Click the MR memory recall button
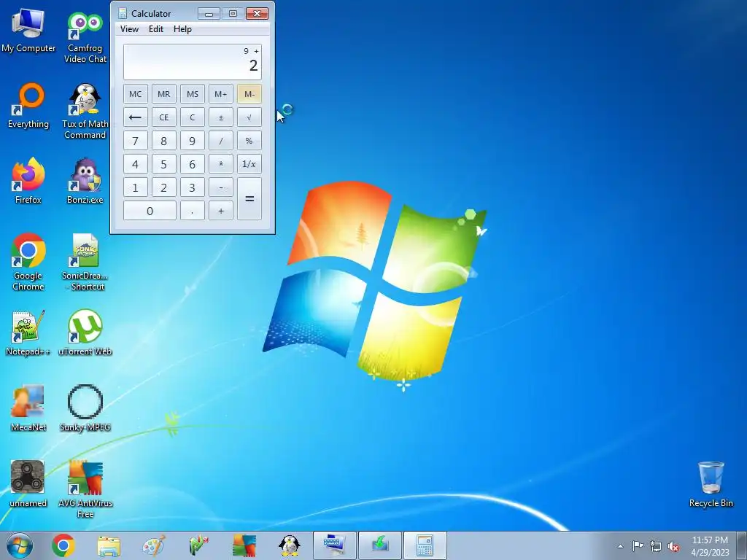The height and width of the screenshot is (560, 747). pos(164,94)
